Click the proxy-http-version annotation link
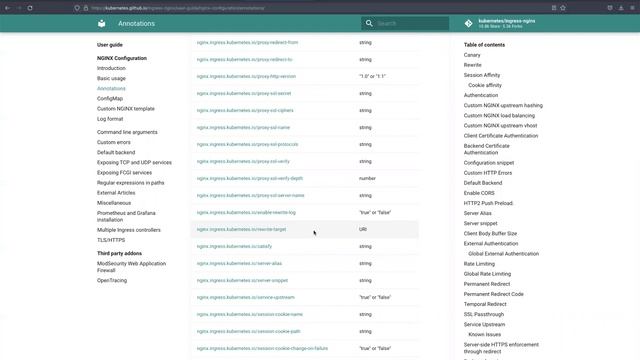Screen dimensions: 640x360 coord(246,76)
